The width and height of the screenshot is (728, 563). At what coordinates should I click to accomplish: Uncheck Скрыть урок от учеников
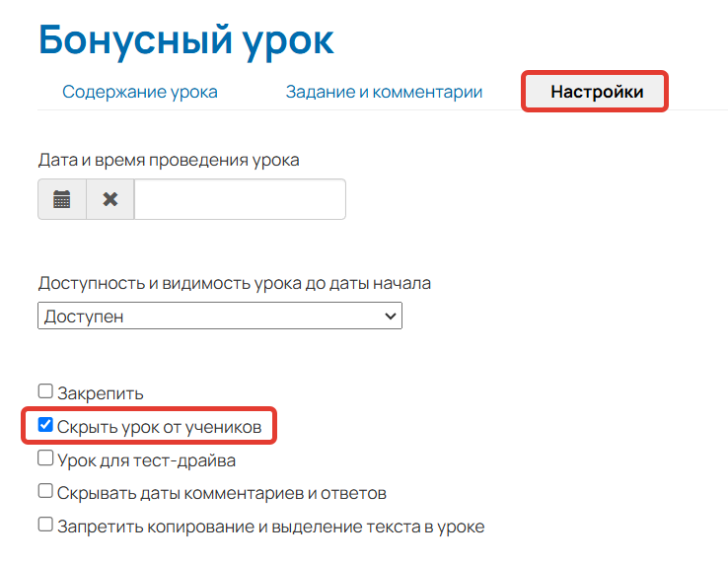coord(45,424)
